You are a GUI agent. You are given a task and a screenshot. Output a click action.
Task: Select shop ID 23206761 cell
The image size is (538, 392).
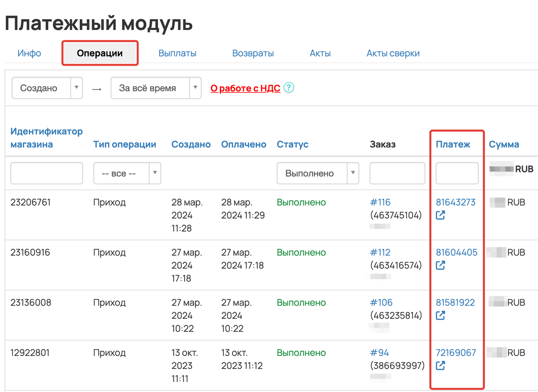[x=30, y=202]
